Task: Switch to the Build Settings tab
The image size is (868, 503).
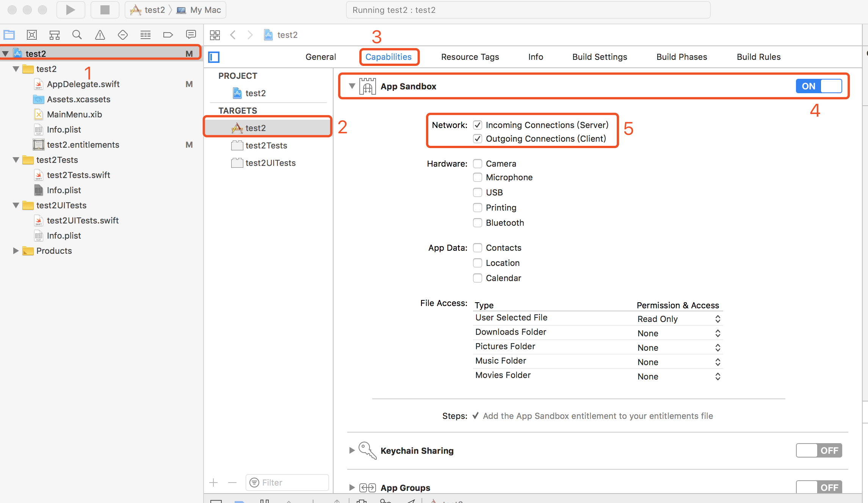Action: click(600, 57)
